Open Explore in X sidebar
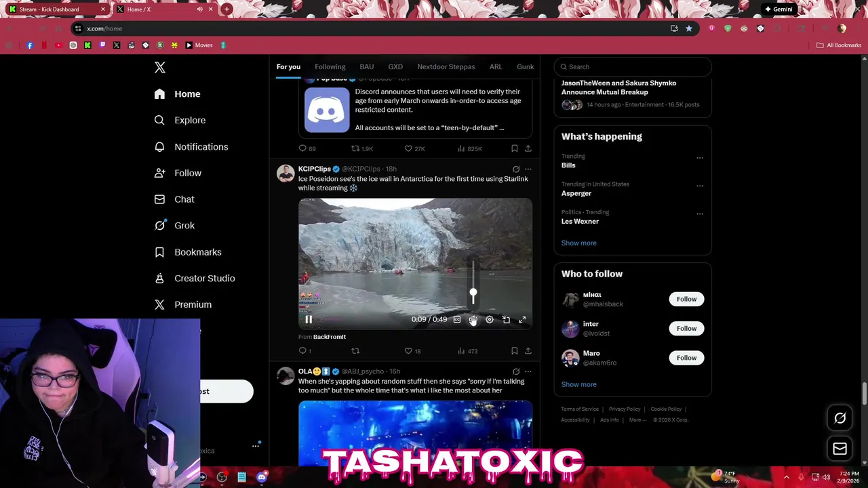 [180, 120]
